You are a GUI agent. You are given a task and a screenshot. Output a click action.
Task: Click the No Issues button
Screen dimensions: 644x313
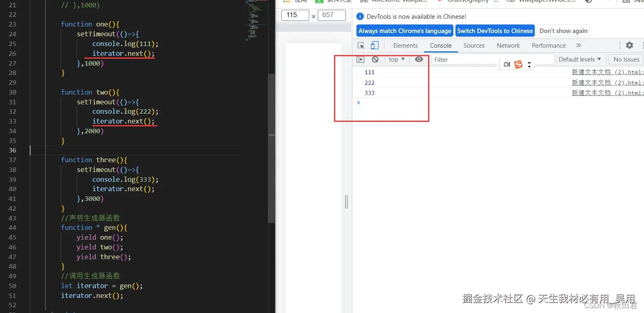click(626, 60)
